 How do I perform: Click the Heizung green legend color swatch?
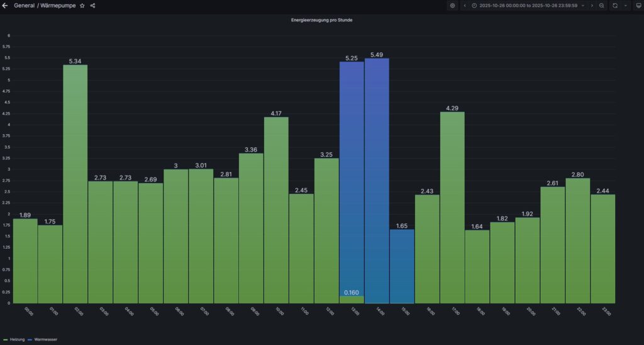pyautogui.click(x=6, y=339)
